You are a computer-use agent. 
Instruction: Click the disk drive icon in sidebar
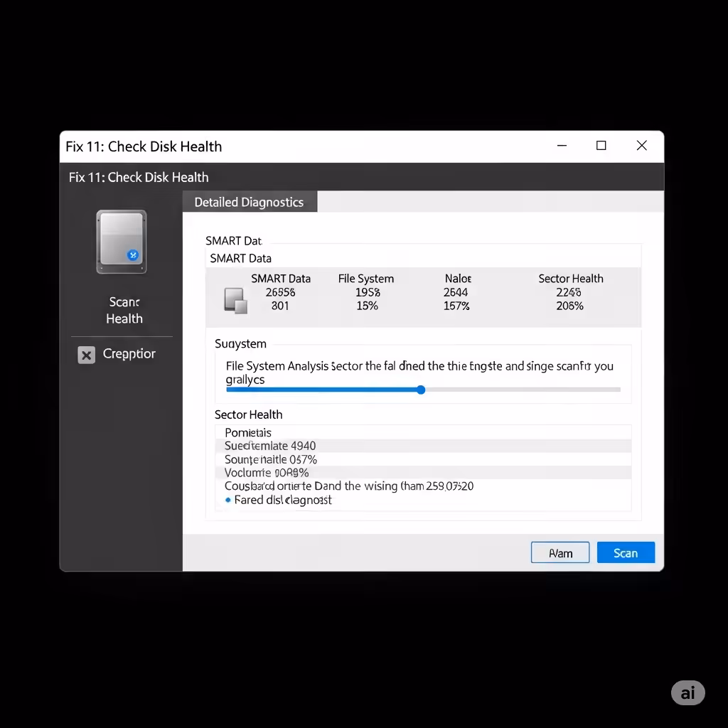click(121, 242)
